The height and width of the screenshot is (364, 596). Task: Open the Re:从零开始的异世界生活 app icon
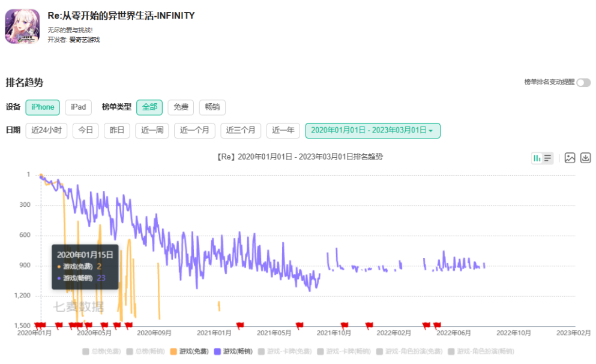[x=22, y=26]
